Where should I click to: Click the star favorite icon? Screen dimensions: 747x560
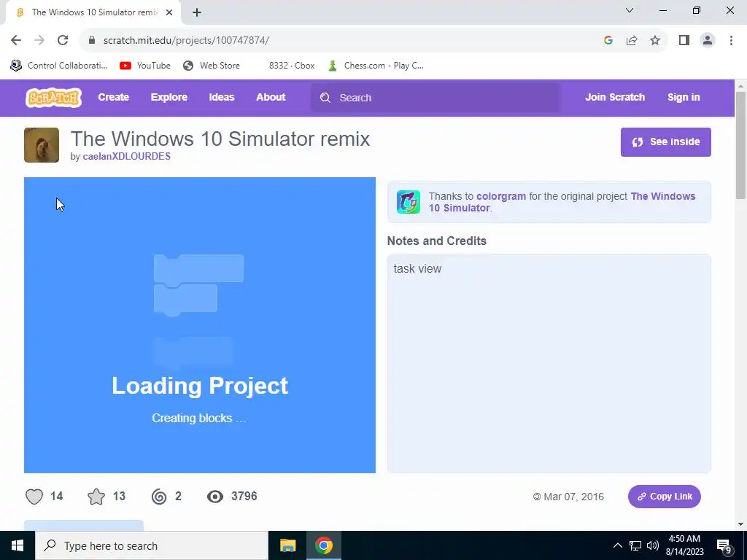[96, 497]
